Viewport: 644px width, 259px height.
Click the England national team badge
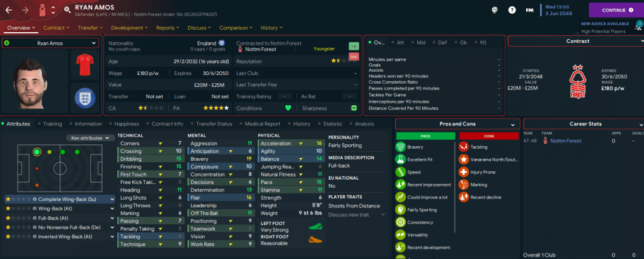[83, 98]
